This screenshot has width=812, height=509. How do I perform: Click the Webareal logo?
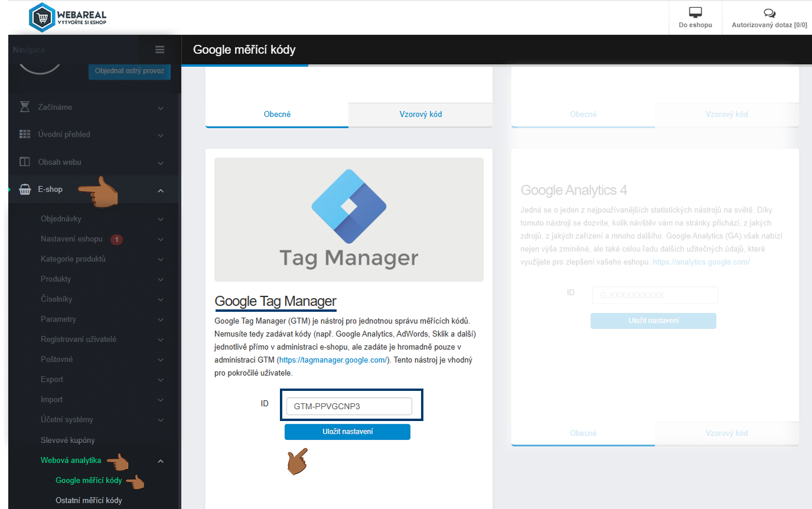tap(69, 17)
